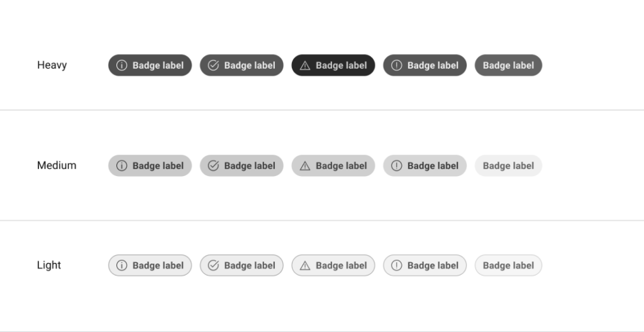This screenshot has width=644, height=332.
Task: Click the Heavy row label
Action: point(52,65)
